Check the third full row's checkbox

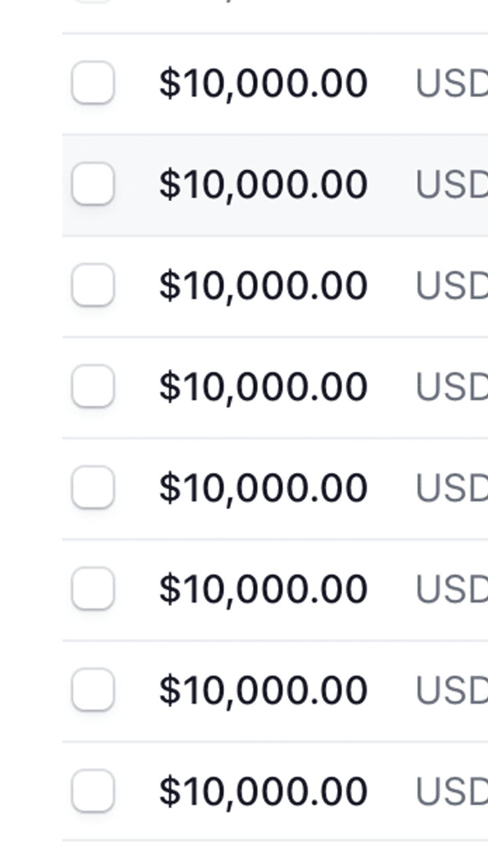point(93,285)
